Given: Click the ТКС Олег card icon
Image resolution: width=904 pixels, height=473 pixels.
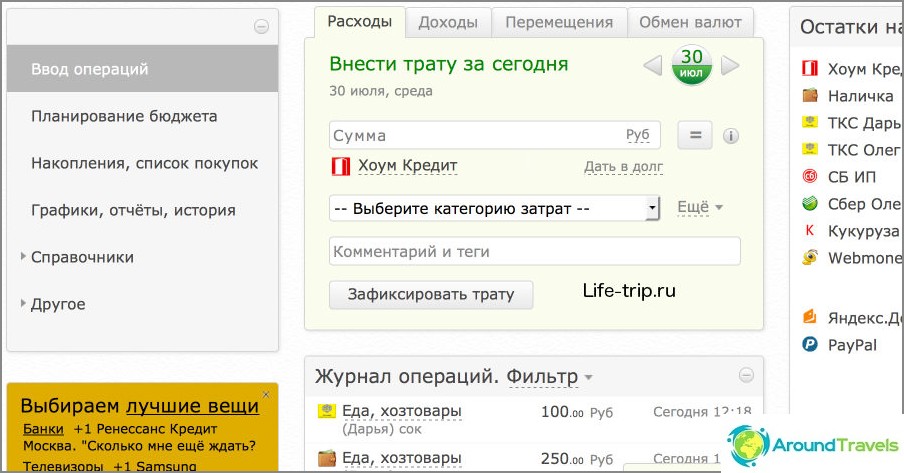Looking at the screenshot, I should point(810,149).
